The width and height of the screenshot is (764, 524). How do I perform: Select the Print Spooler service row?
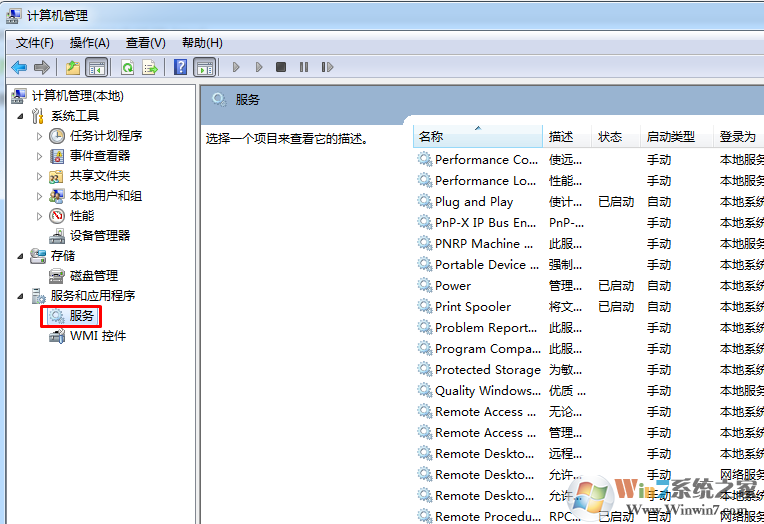pyautogui.click(x=473, y=307)
